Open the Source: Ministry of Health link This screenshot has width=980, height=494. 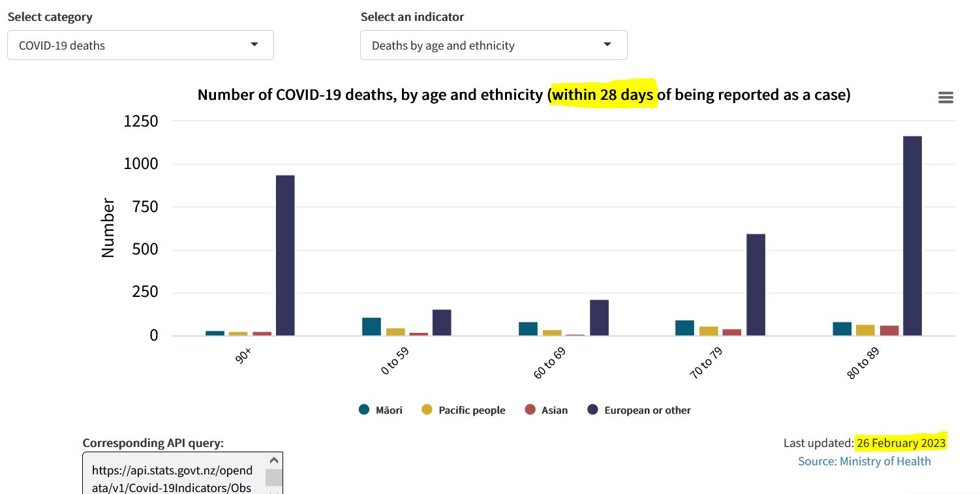point(864,461)
